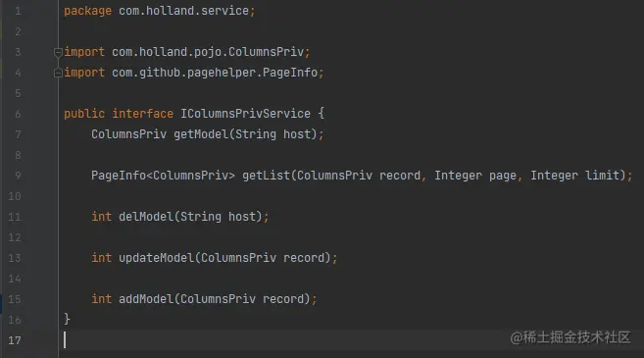The height and width of the screenshot is (358, 644).
Task: Click 'String host' parameter in delModel
Action: point(218,217)
